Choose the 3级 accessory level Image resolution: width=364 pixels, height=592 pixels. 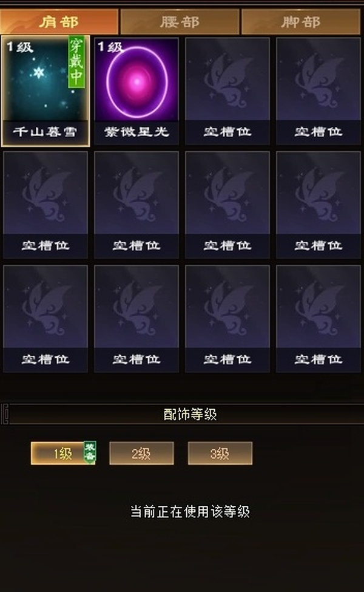pyautogui.click(x=220, y=453)
